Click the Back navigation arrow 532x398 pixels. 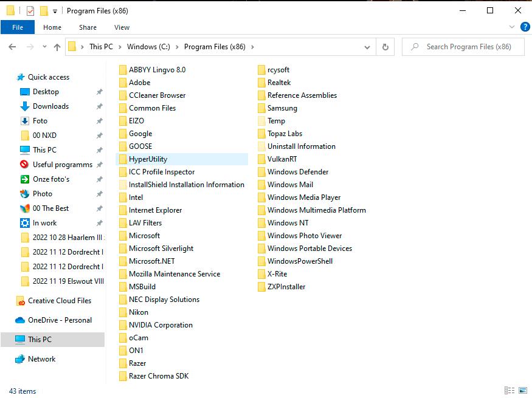(12, 47)
